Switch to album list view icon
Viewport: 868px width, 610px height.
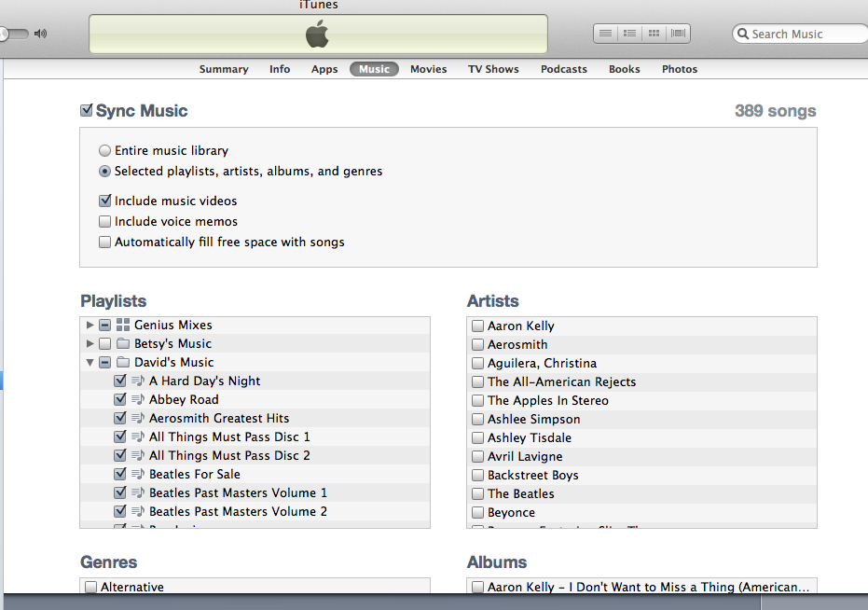629,34
